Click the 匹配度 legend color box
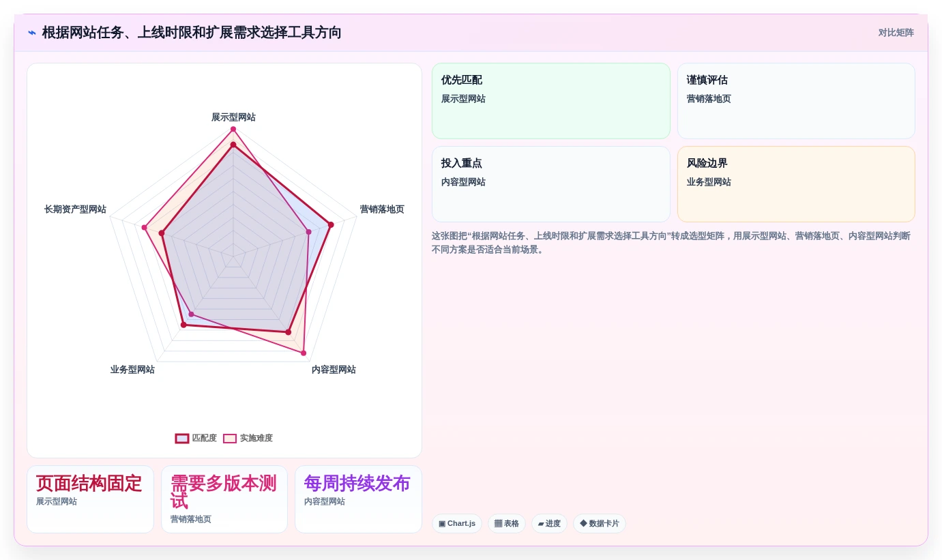The width and height of the screenshot is (942, 560). 182,439
